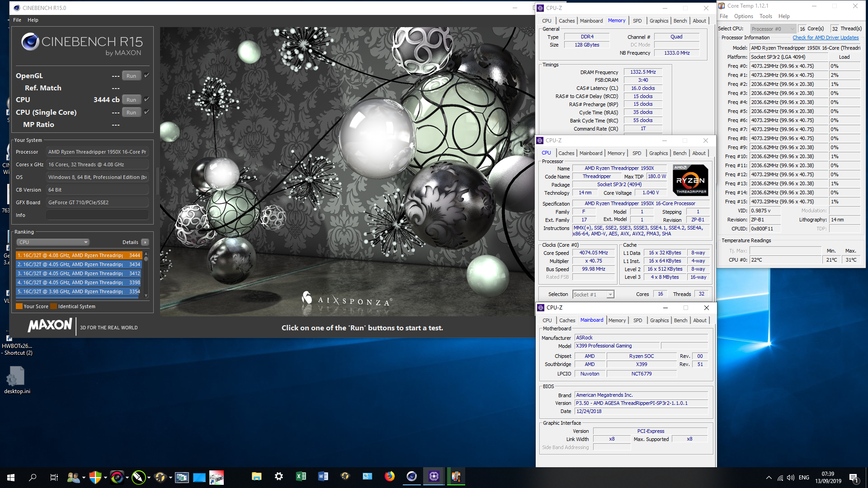The height and width of the screenshot is (488, 868).
Task: Open Core Temp Options menu
Action: pos(743,16)
